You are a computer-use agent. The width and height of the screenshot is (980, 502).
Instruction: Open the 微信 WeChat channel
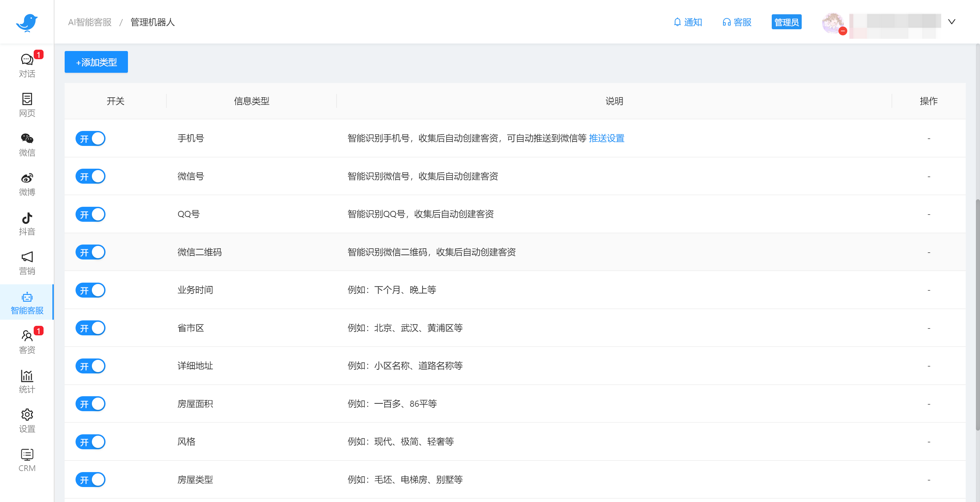(x=27, y=144)
